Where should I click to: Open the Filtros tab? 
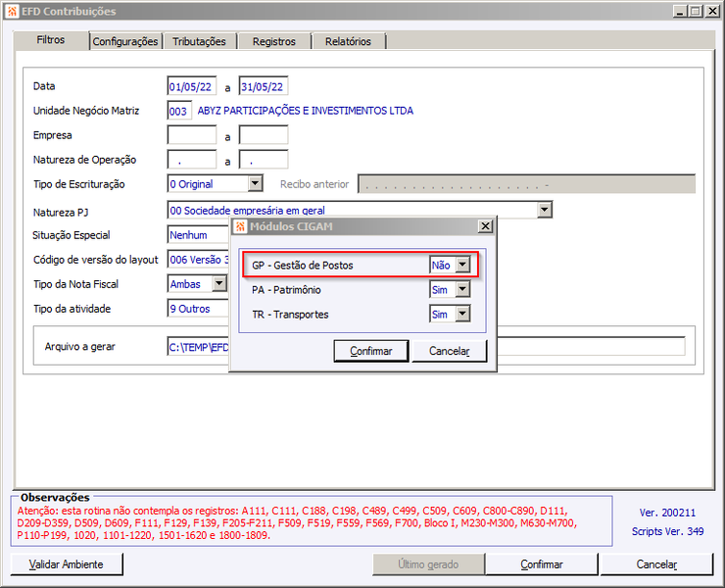pyautogui.click(x=51, y=40)
